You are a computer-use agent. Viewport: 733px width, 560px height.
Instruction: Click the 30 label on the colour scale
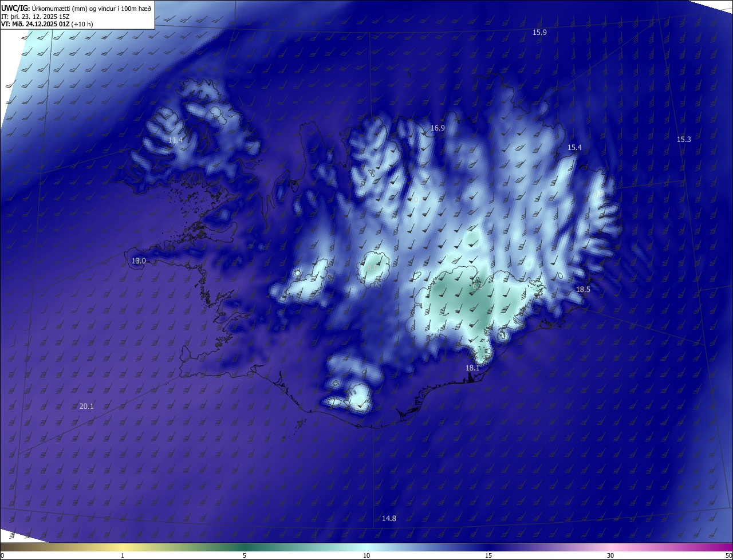tap(610, 556)
